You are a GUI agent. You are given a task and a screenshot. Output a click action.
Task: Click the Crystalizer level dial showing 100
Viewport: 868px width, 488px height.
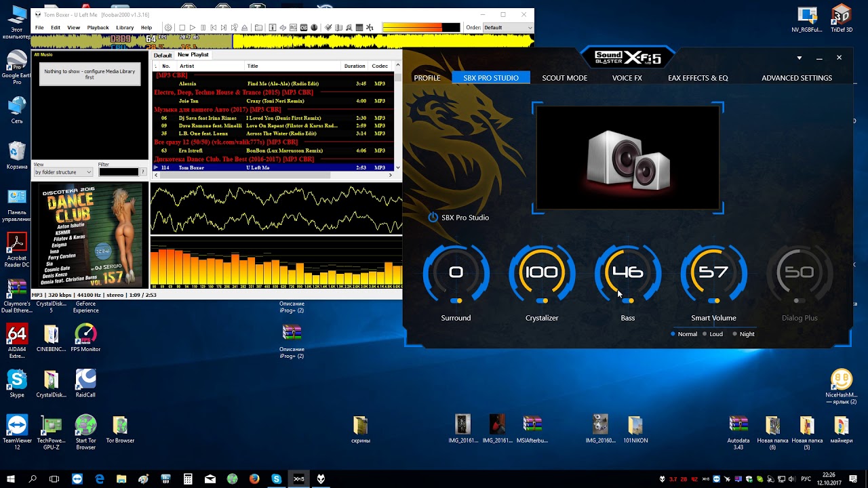tap(542, 272)
